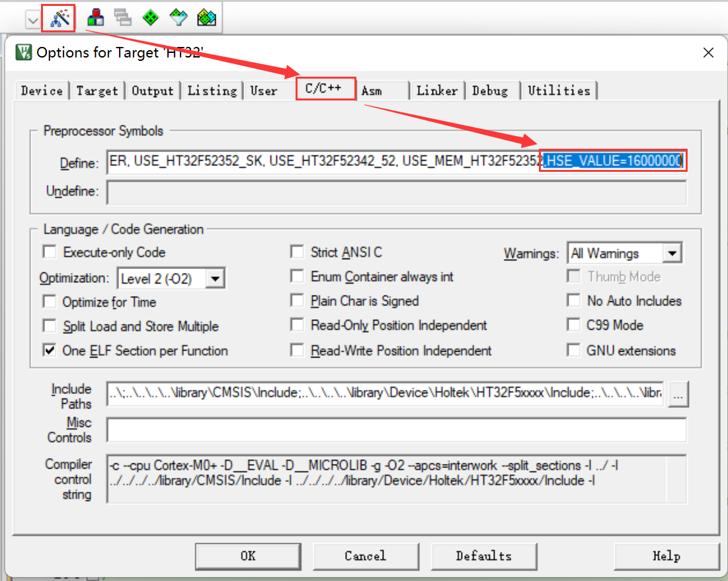Enable C99 Mode checkbox
Image resolution: width=728 pixels, height=581 pixels.
tap(574, 326)
